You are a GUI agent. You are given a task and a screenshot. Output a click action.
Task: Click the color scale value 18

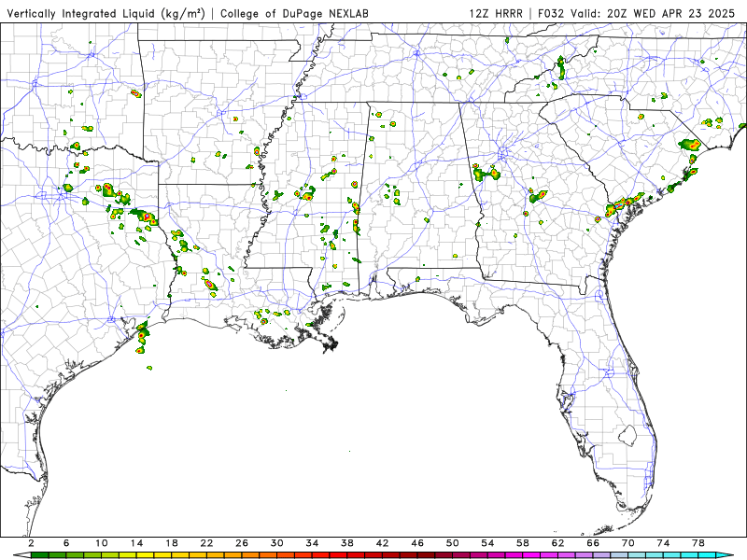tap(172, 543)
